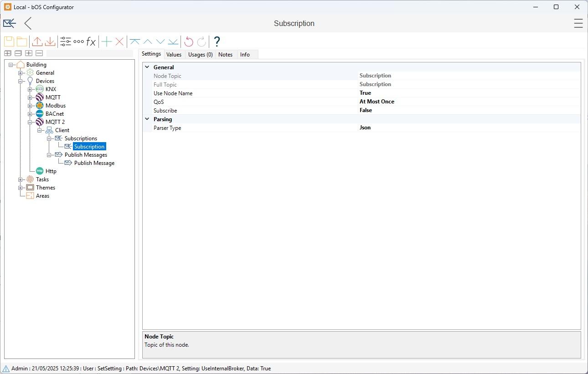This screenshot has height=374, width=588.
Task: Switch to the Settings tab
Action: pos(151,54)
